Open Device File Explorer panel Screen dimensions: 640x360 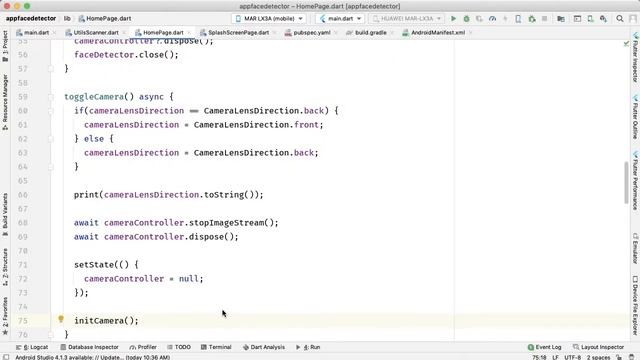click(x=635, y=305)
